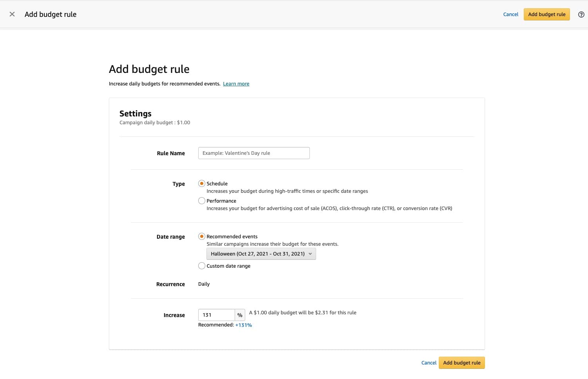Click into the Increase percentage field
588x379 pixels.
(216, 315)
